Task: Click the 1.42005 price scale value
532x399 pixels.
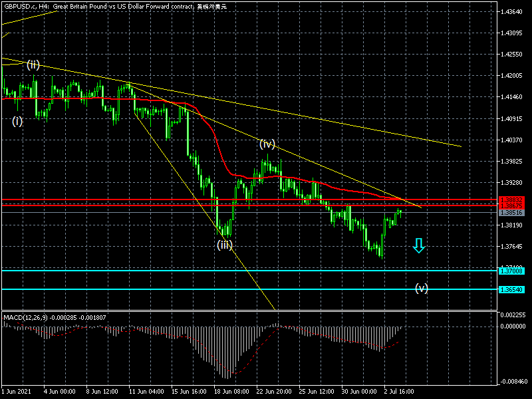Action: click(511, 76)
